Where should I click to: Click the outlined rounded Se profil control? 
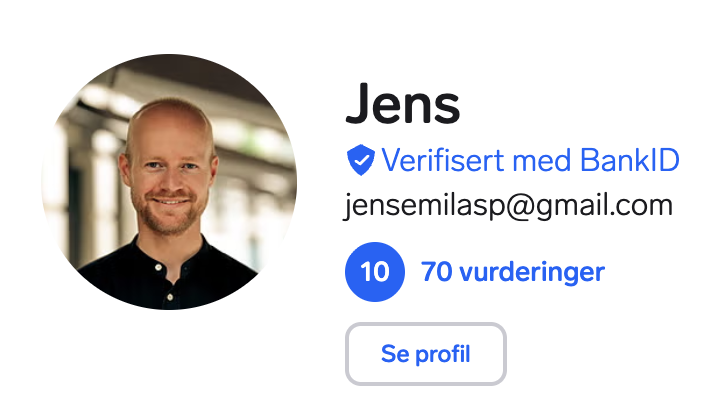426,354
